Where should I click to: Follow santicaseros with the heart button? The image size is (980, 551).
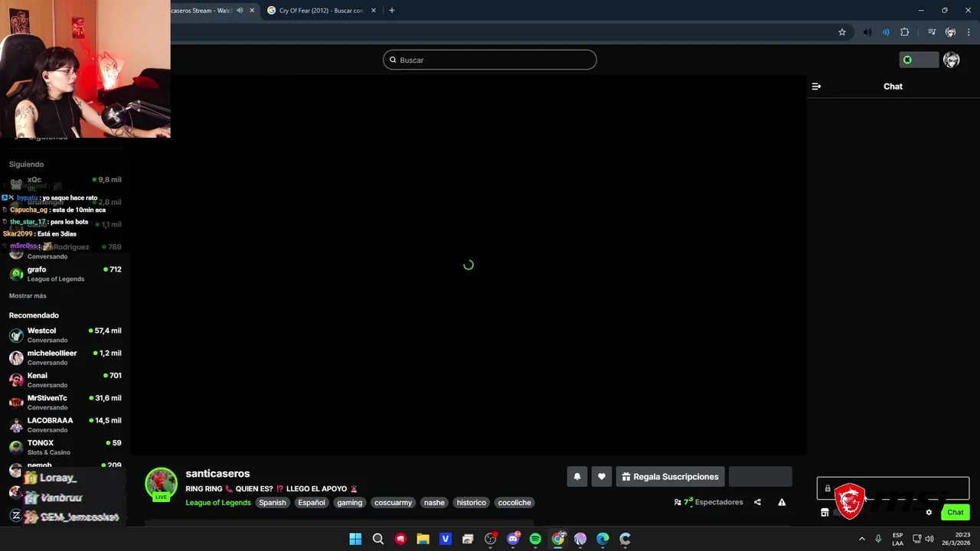pyautogui.click(x=602, y=477)
